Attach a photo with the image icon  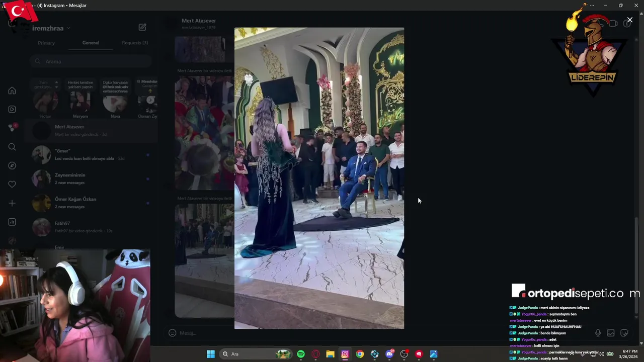(x=611, y=333)
